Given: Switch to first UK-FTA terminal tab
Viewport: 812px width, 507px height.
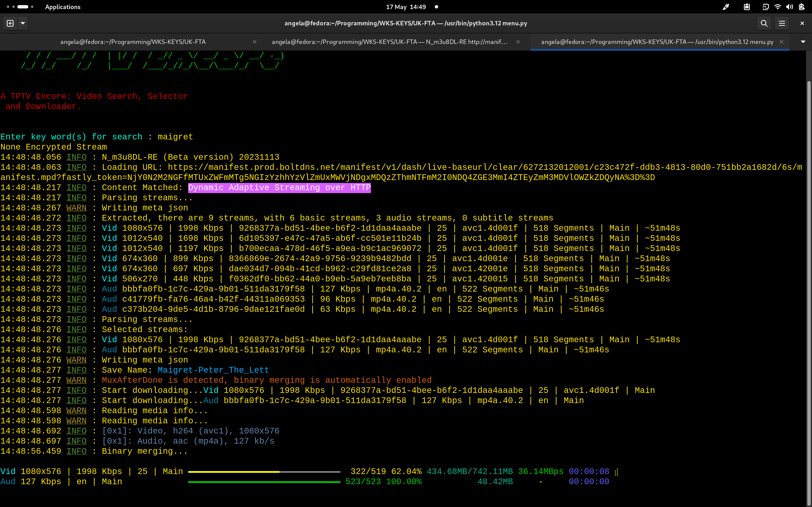Looking at the screenshot, I should coord(133,42).
